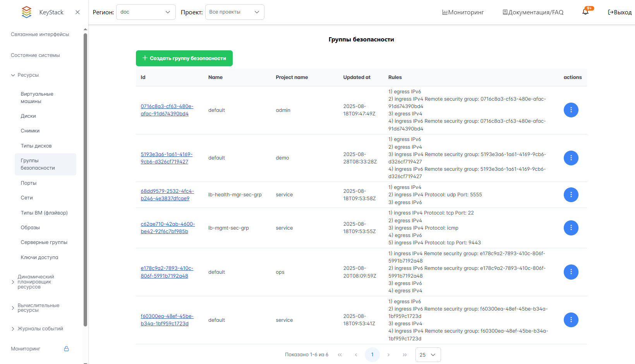Expand Журналы событий section
The height and width of the screenshot is (364, 635).
click(40, 329)
